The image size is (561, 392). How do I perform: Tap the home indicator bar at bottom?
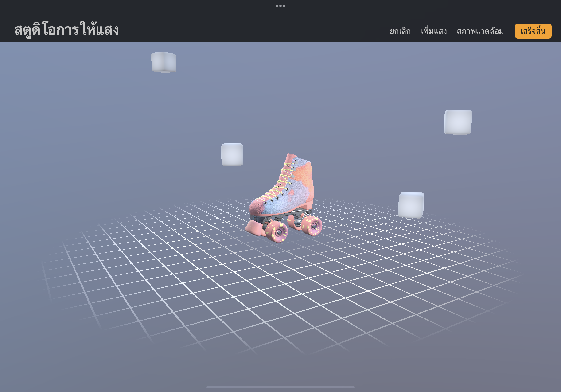[x=280, y=387]
